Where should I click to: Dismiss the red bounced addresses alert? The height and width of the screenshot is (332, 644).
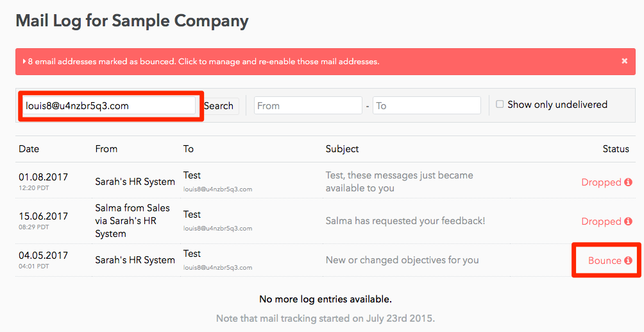(x=624, y=61)
